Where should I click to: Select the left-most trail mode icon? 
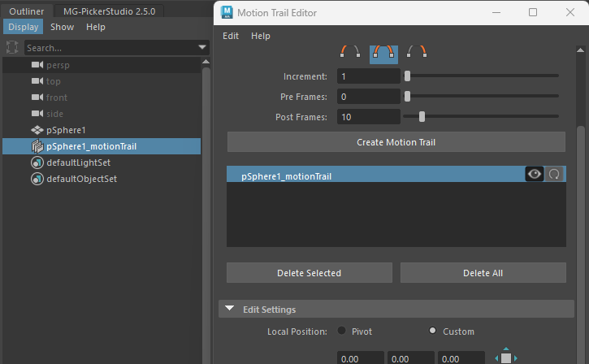click(x=350, y=52)
